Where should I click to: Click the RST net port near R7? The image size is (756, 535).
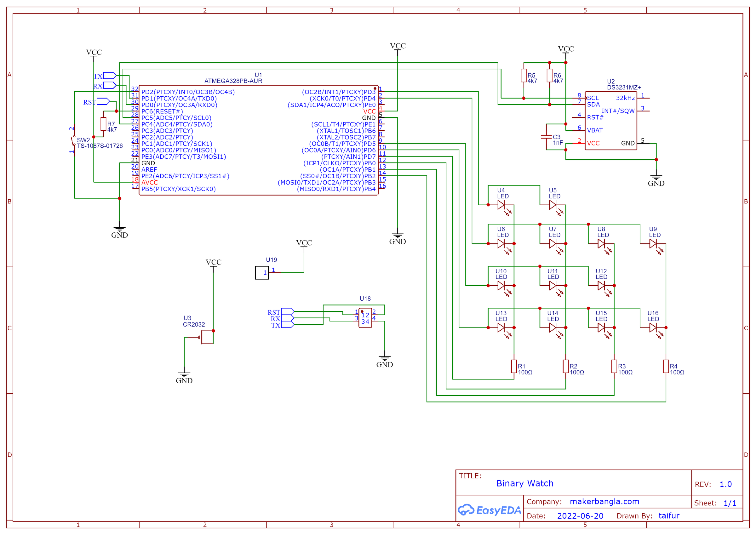pos(103,101)
